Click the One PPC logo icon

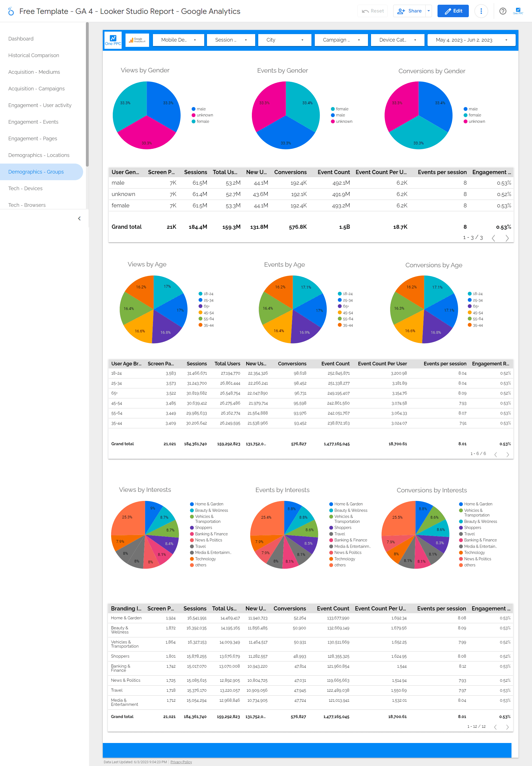click(112, 40)
